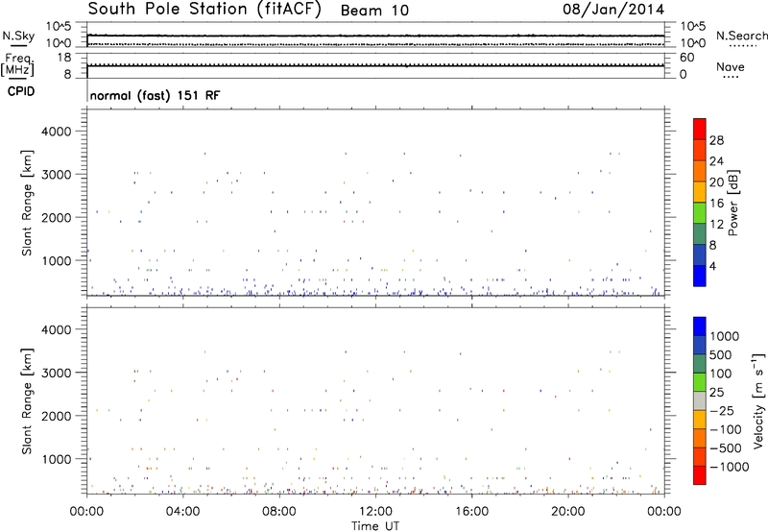Click the '24' tick on Power colorbar

coord(716,161)
